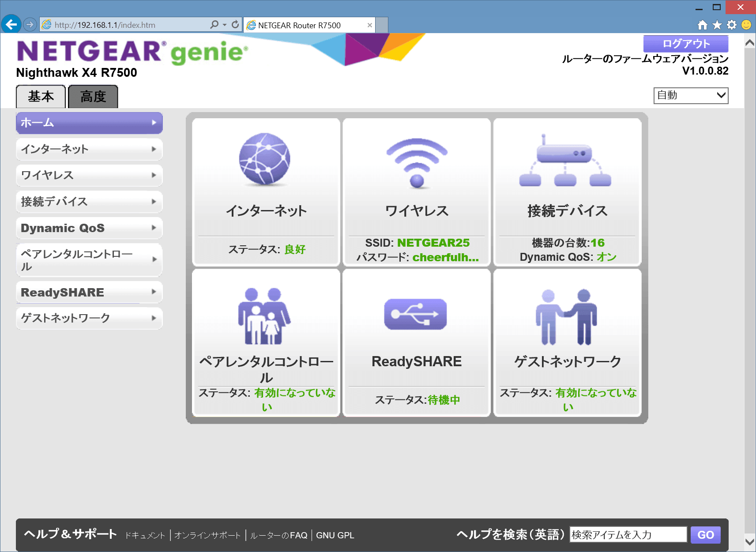Switch to the 高度 tab
Screen dimensions: 756x552
click(93, 97)
